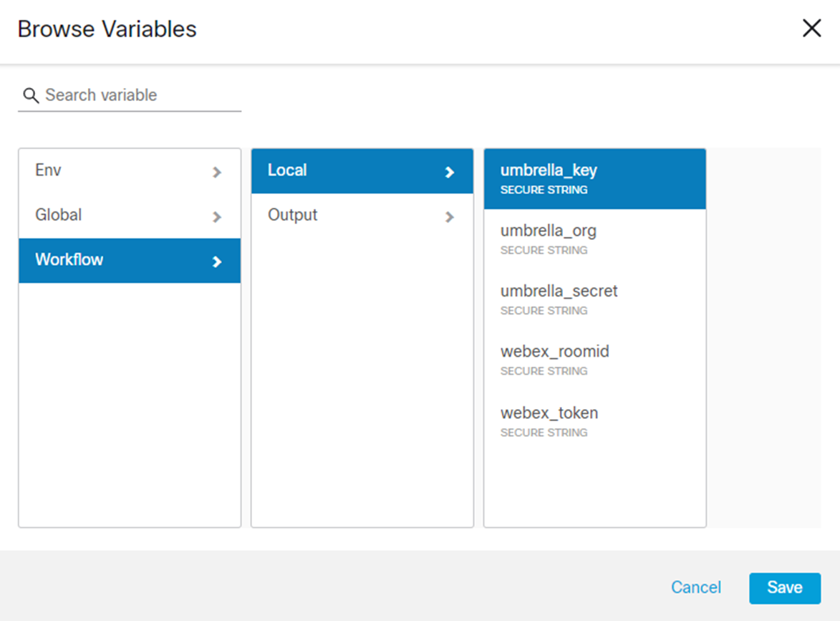Choose the umbrella_key secure string variable
This screenshot has height=621, width=840.
pyautogui.click(x=594, y=179)
